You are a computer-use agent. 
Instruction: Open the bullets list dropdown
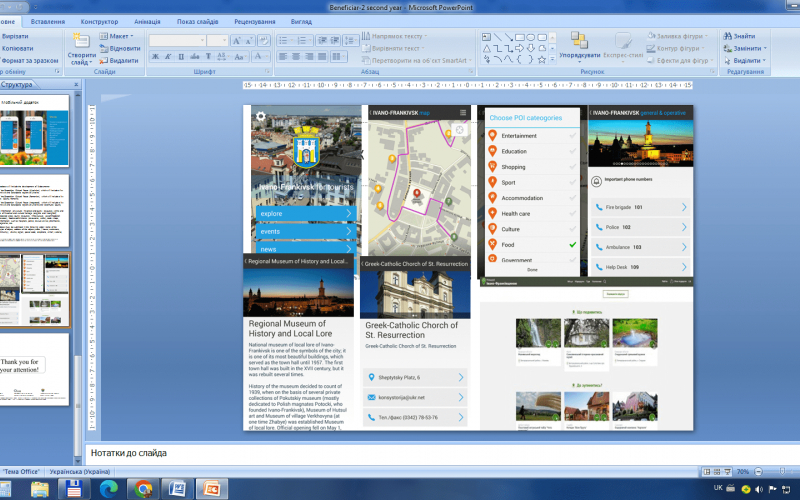click(285, 41)
